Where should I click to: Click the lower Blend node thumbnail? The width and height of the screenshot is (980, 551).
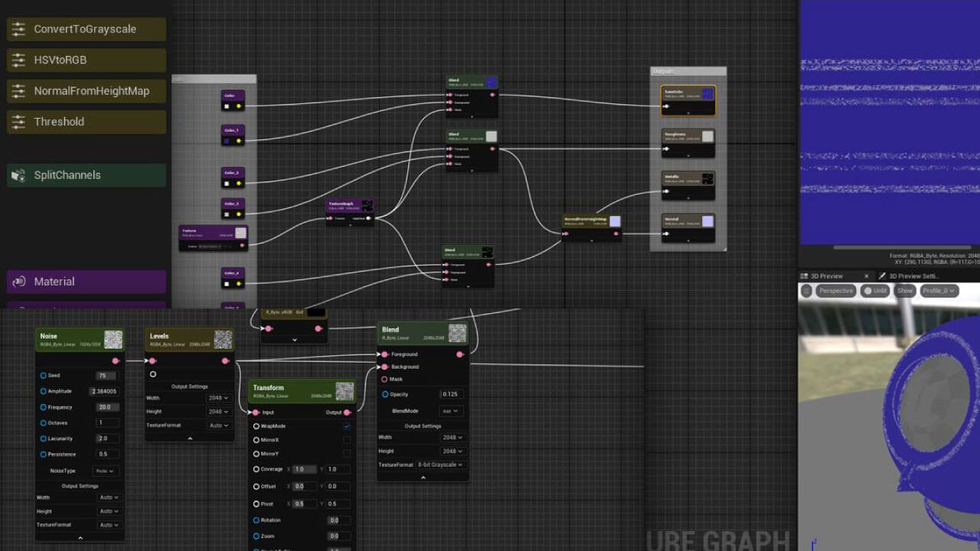pyautogui.click(x=457, y=334)
